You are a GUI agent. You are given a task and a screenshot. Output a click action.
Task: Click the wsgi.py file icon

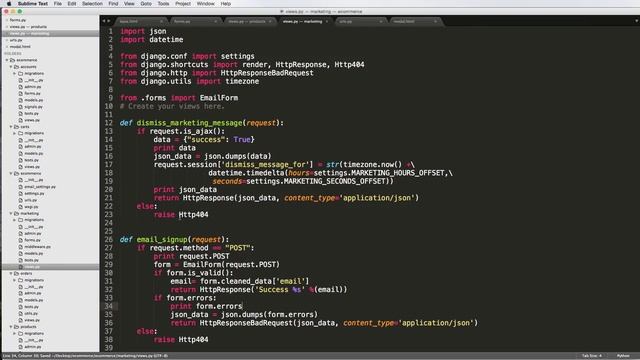pos(20,207)
